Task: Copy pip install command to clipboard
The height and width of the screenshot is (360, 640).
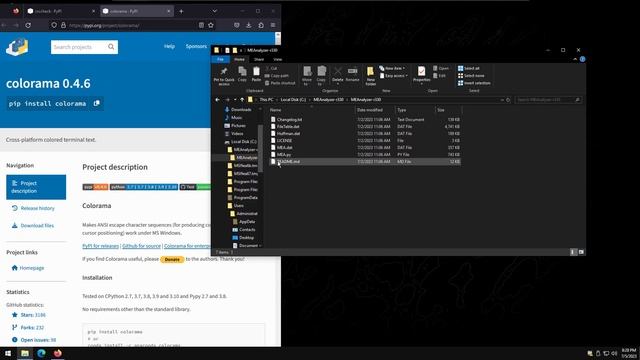Action: (97, 103)
